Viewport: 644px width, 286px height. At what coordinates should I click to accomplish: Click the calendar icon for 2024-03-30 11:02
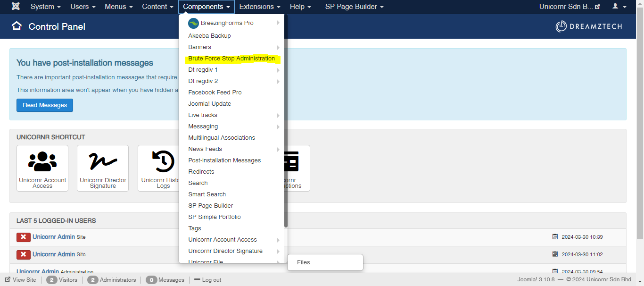pos(555,254)
